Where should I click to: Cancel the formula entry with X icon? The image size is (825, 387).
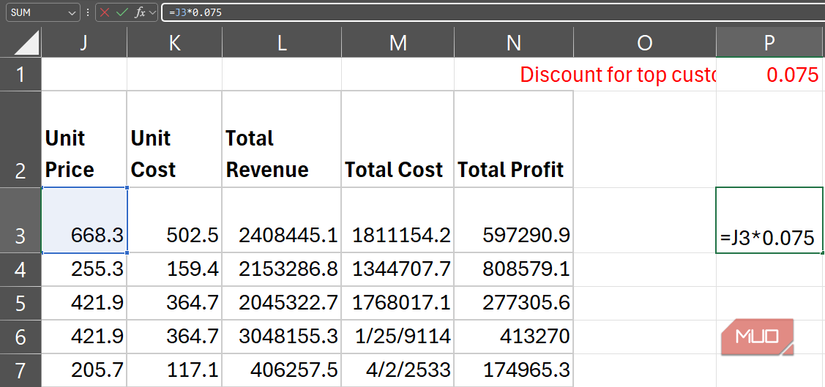click(105, 13)
